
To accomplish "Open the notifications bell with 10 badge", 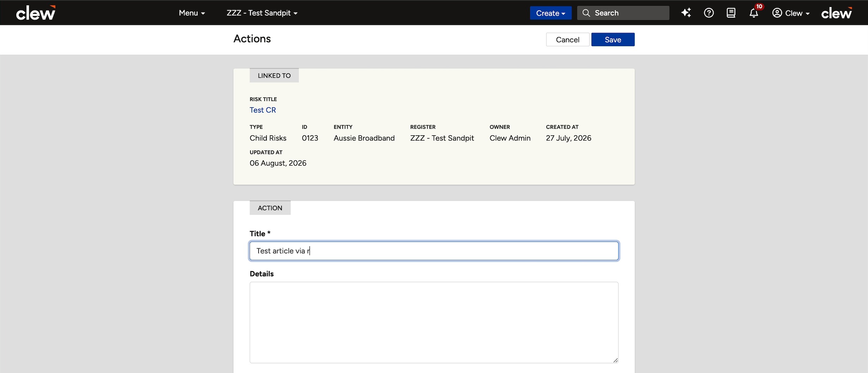I will 754,13.
